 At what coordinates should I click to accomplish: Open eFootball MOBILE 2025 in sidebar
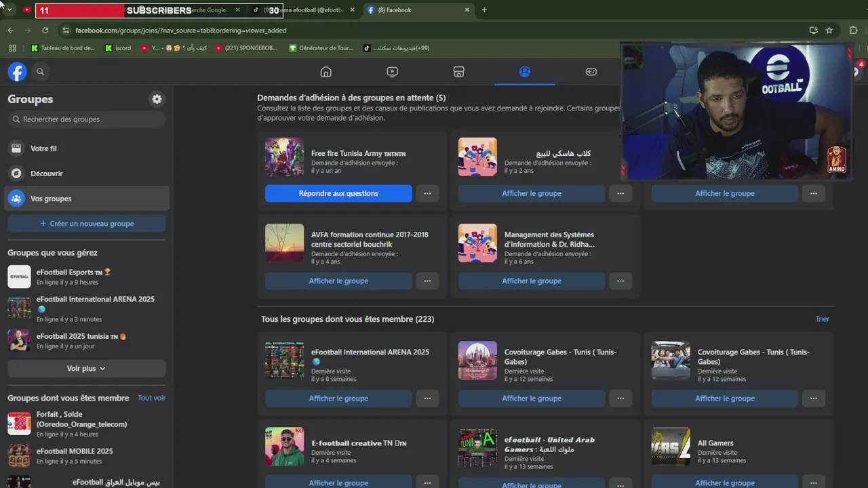coord(86,455)
